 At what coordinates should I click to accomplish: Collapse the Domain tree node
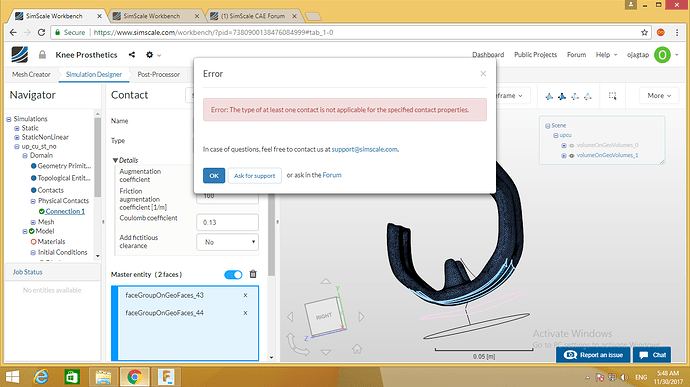pos(25,155)
